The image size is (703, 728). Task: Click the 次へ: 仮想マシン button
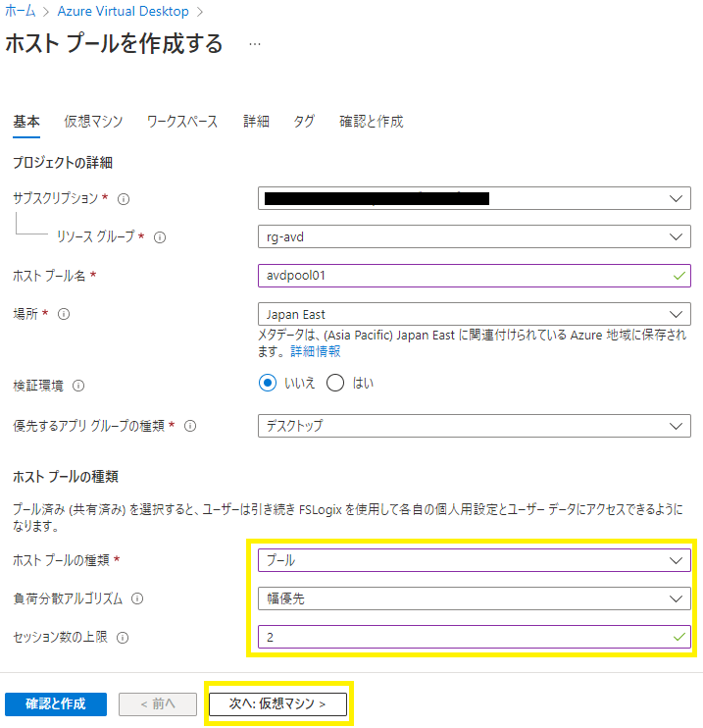click(x=277, y=703)
